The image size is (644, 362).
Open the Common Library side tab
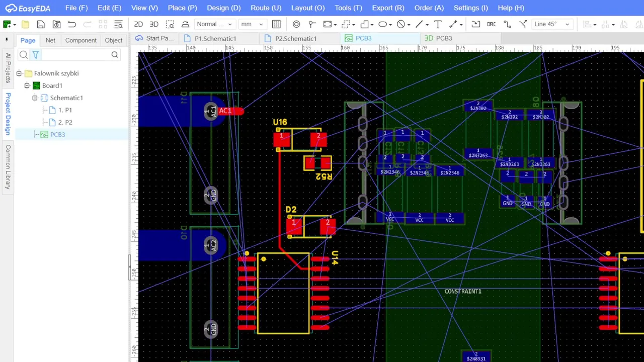[x=8, y=166]
